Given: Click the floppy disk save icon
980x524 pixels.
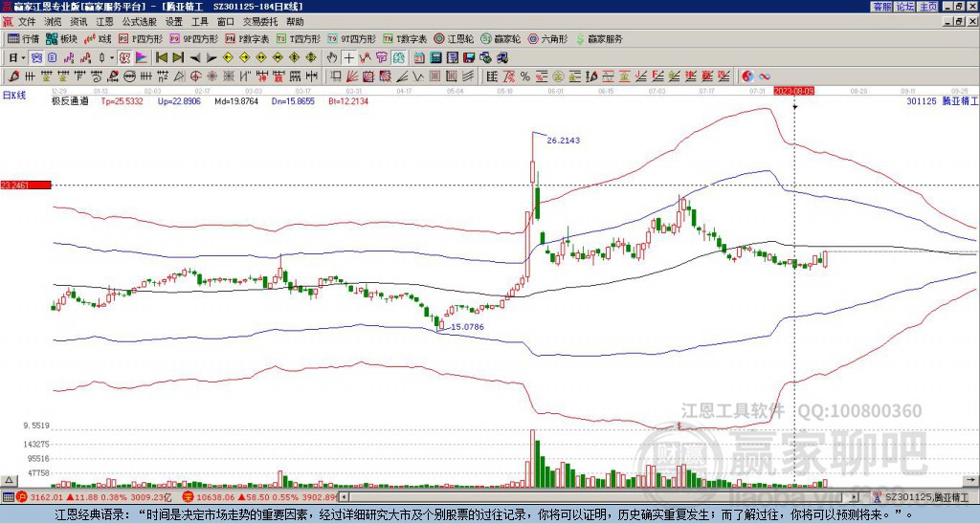Looking at the screenshot, I should [x=469, y=57].
